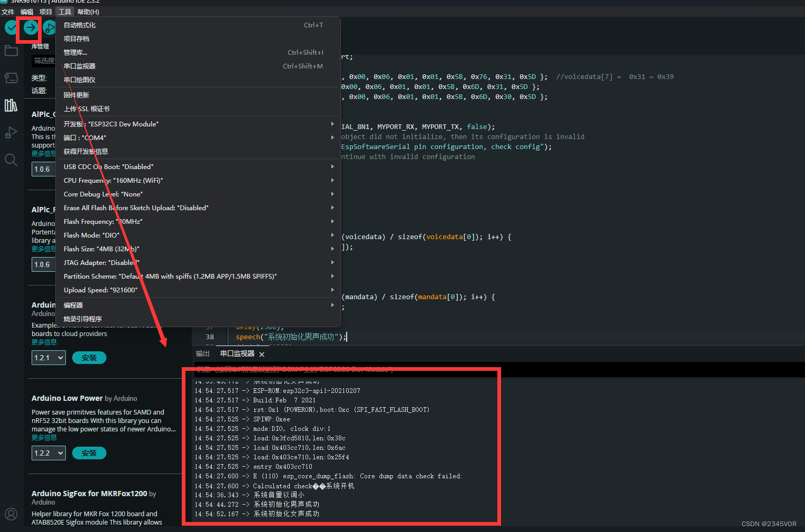Choose 自动格式化 from the tools menu

[x=198, y=25]
